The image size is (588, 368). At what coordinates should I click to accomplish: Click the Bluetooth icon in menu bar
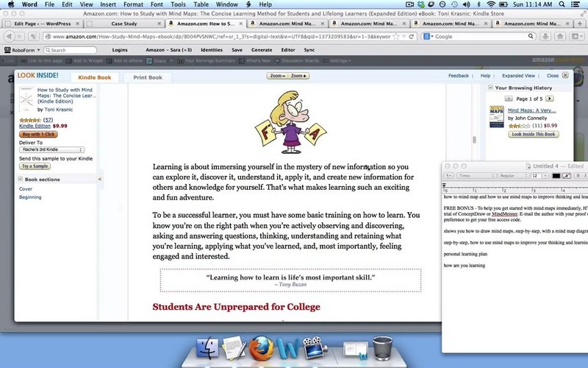point(479,4)
